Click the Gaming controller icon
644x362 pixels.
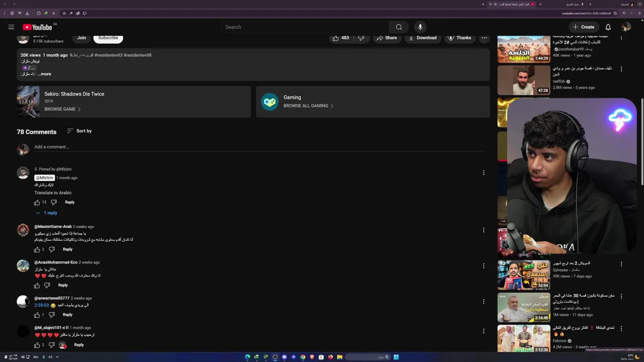pyautogui.click(x=270, y=102)
